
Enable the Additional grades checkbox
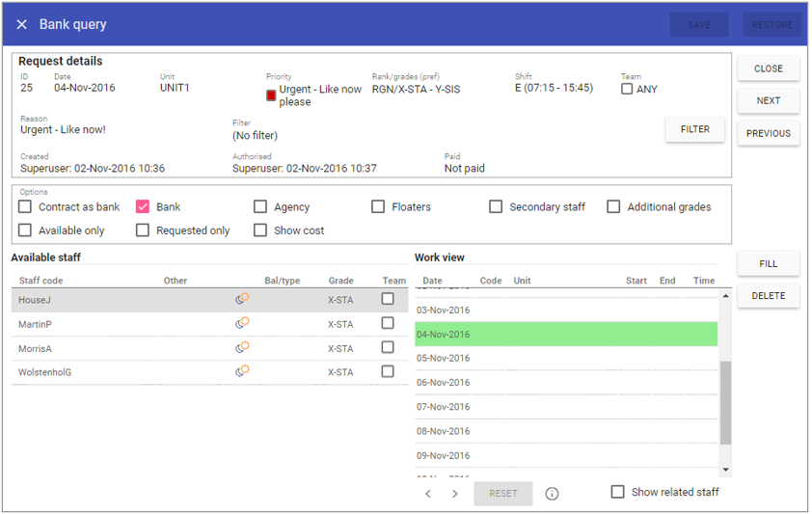613,207
